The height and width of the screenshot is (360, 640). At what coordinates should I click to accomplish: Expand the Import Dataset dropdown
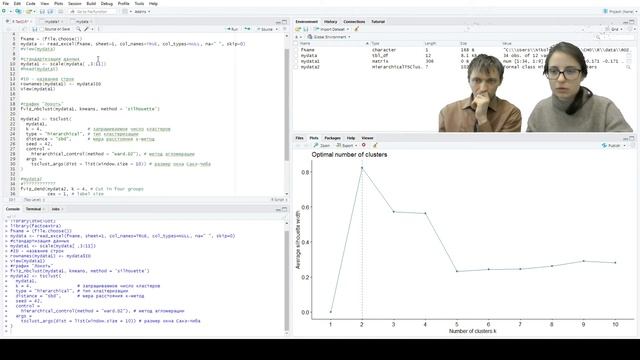pos(348,29)
